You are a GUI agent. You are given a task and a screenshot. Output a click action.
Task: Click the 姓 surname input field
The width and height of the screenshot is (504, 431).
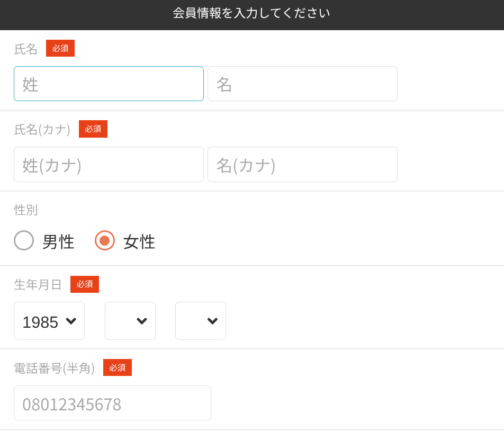109,84
